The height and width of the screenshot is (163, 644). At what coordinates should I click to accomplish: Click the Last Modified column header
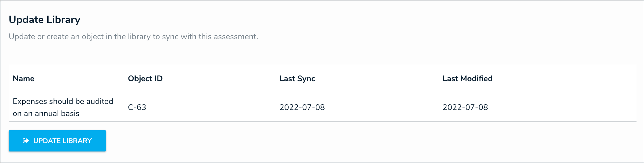[467, 79]
